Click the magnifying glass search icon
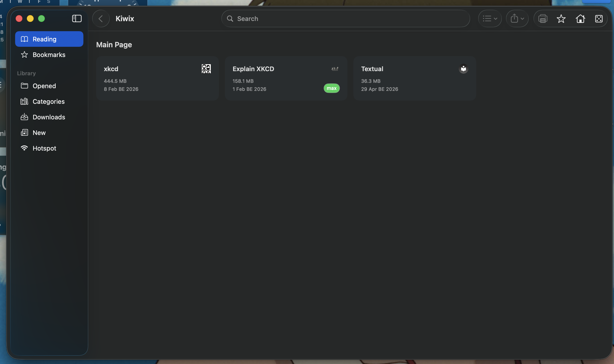The width and height of the screenshot is (614, 364). tap(230, 19)
